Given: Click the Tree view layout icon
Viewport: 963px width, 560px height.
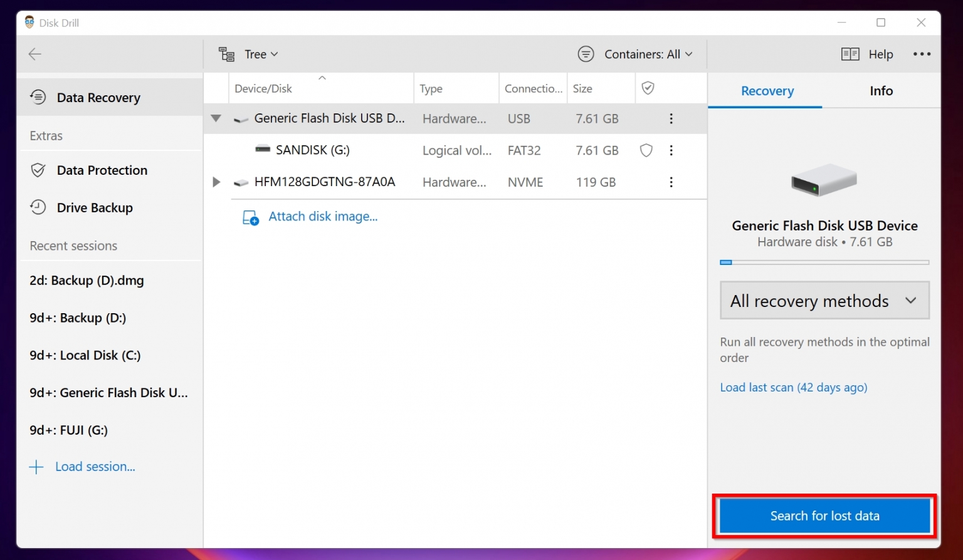Looking at the screenshot, I should click(x=226, y=54).
